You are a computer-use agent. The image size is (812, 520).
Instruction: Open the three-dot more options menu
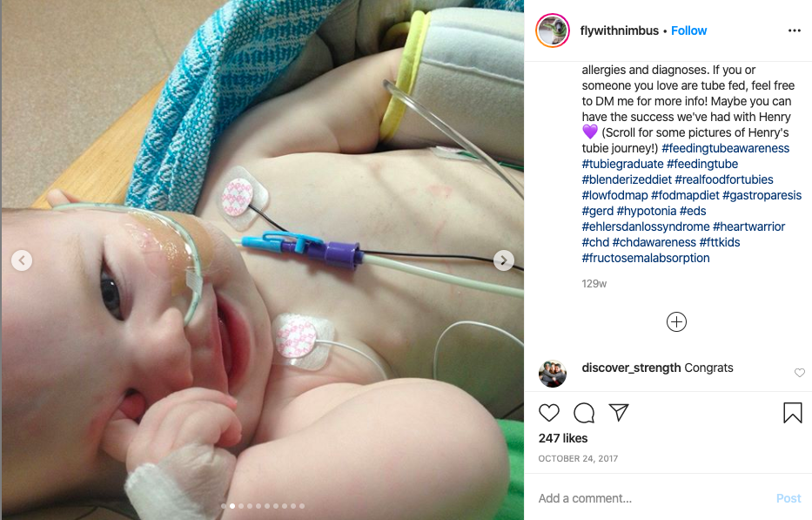tap(795, 30)
